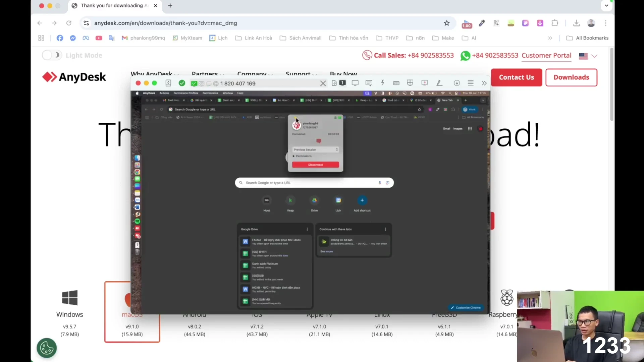Open the AnyDesk chat icon in session toolbar
Image resolution: width=644 pixels, height=362 pixels.
(369, 83)
